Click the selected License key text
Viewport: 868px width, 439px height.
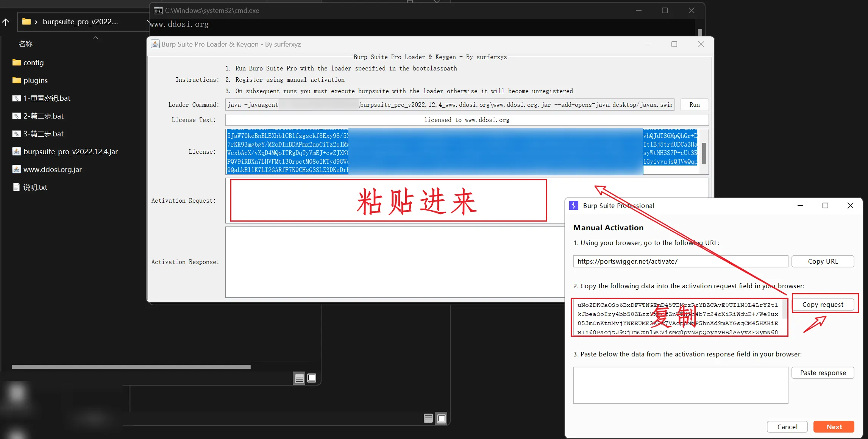[462, 152]
